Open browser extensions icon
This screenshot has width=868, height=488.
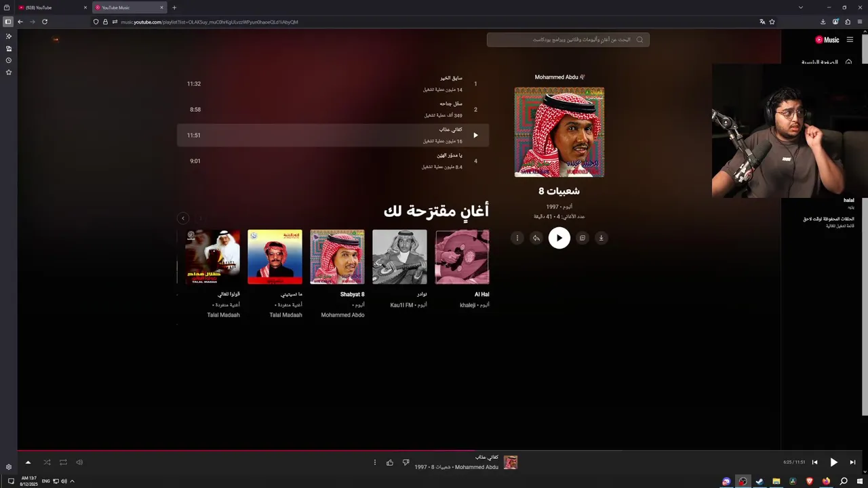pyautogui.click(x=848, y=22)
